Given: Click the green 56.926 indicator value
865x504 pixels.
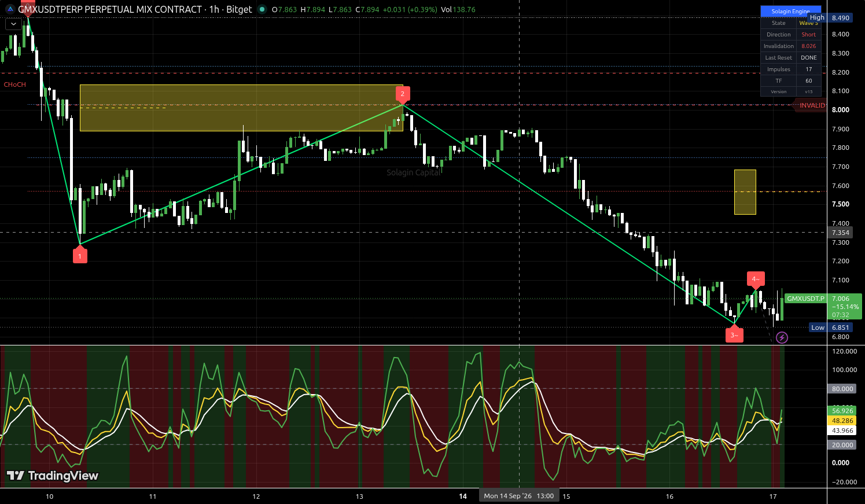Looking at the screenshot, I should [x=842, y=411].
